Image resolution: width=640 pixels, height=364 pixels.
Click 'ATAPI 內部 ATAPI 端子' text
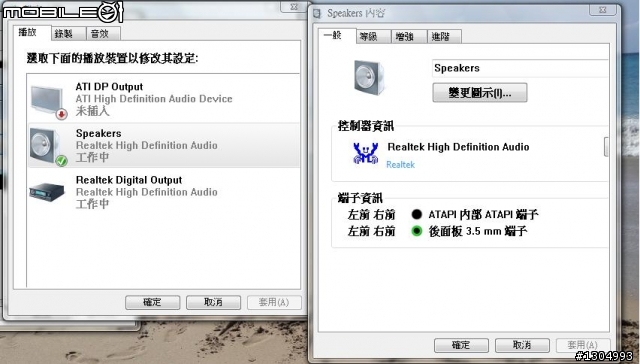(483, 214)
